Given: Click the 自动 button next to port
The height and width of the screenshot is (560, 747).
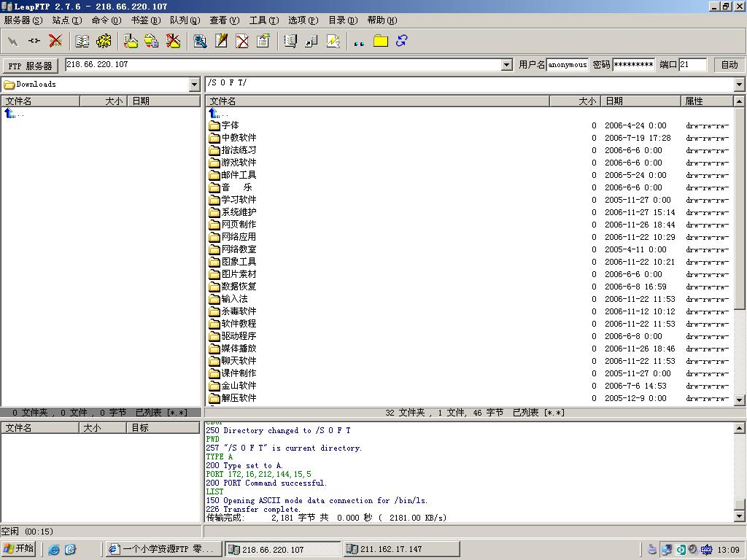Looking at the screenshot, I should point(729,65).
